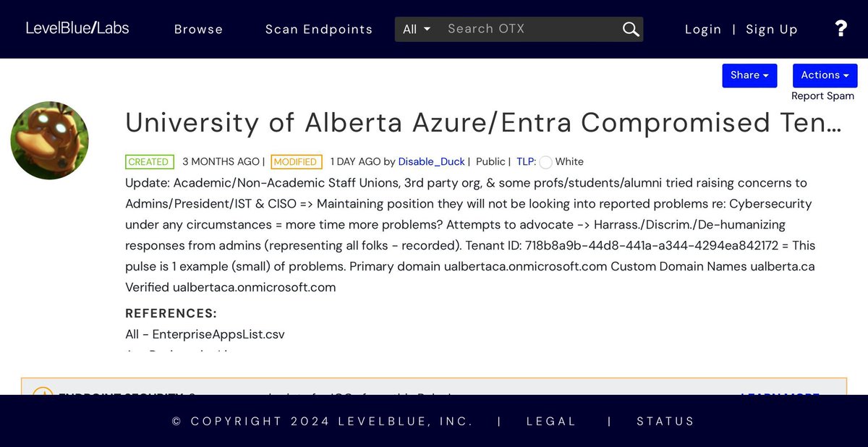Click the orange MODIFIED badge
Screen dimensions: 868x447
296,162
